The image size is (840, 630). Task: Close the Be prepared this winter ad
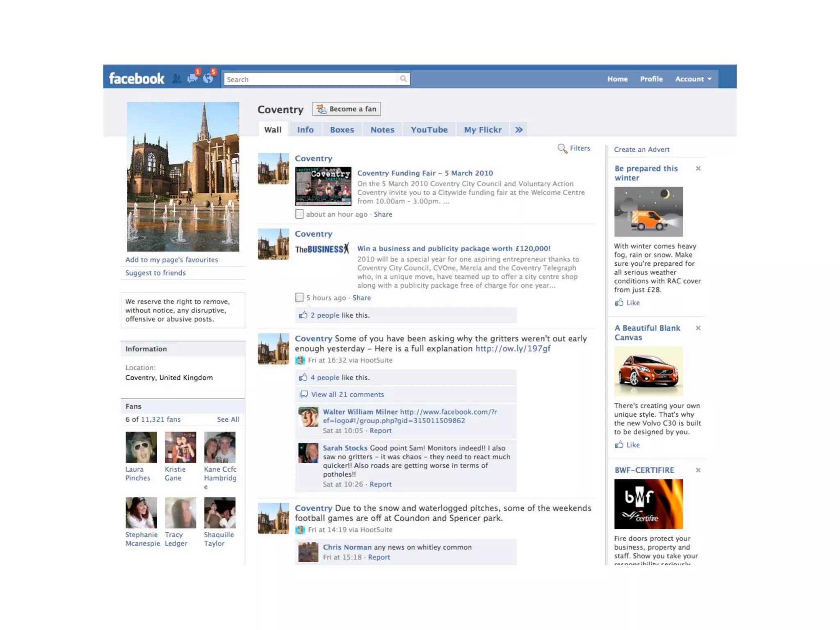(x=698, y=169)
